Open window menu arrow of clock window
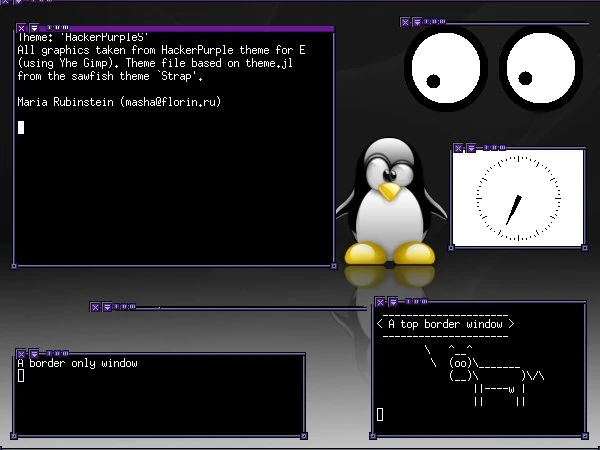This screenshot has height=450, width=600. pos(471,148)
